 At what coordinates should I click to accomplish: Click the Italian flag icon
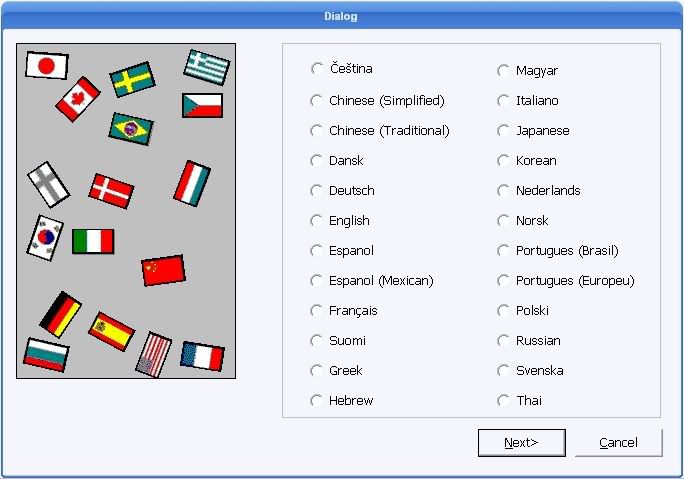[93, 241]
